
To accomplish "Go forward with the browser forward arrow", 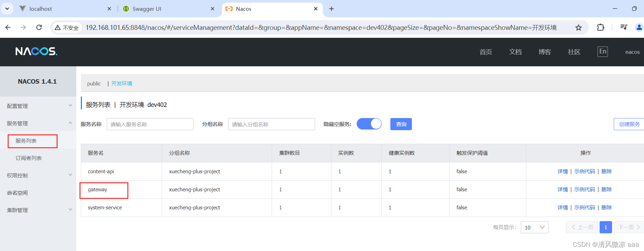I will click(x=23, y=27).
